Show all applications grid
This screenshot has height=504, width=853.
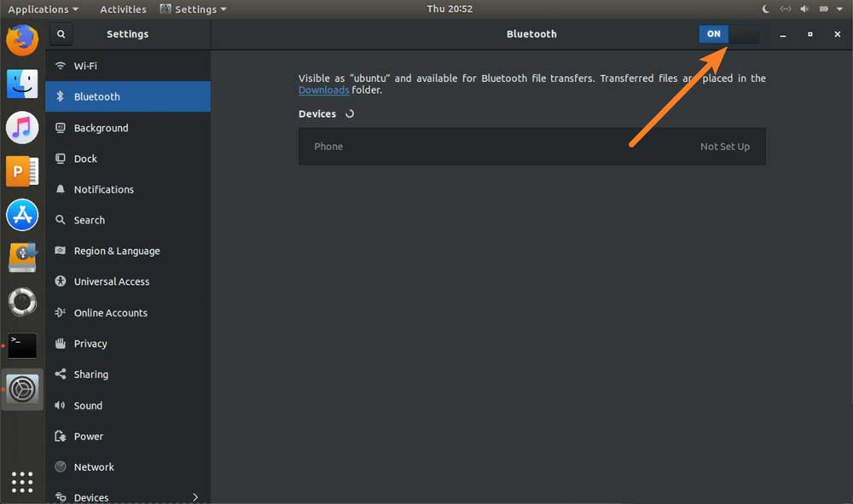(x=22, y=481)
